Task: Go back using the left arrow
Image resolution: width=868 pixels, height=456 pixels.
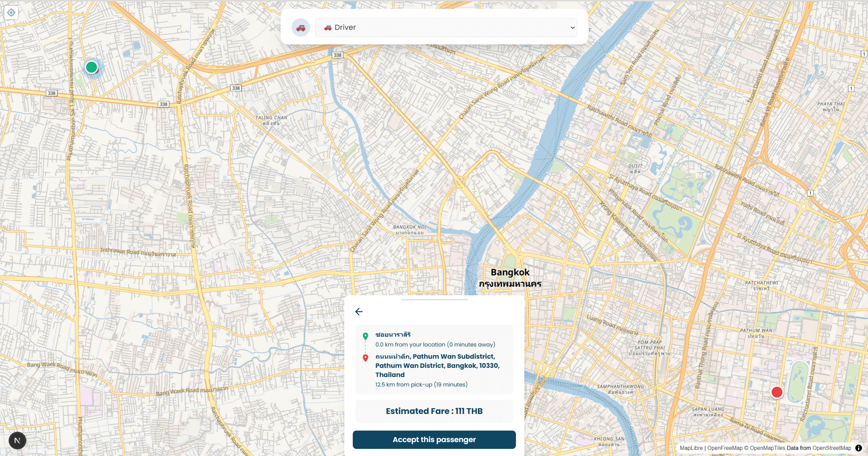Action: click(x=359, y=312)
